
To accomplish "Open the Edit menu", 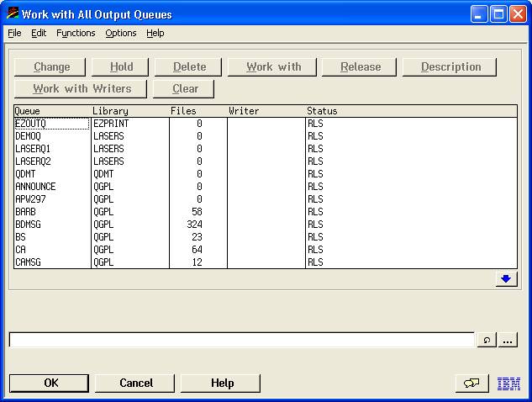I will coord(39,33).
